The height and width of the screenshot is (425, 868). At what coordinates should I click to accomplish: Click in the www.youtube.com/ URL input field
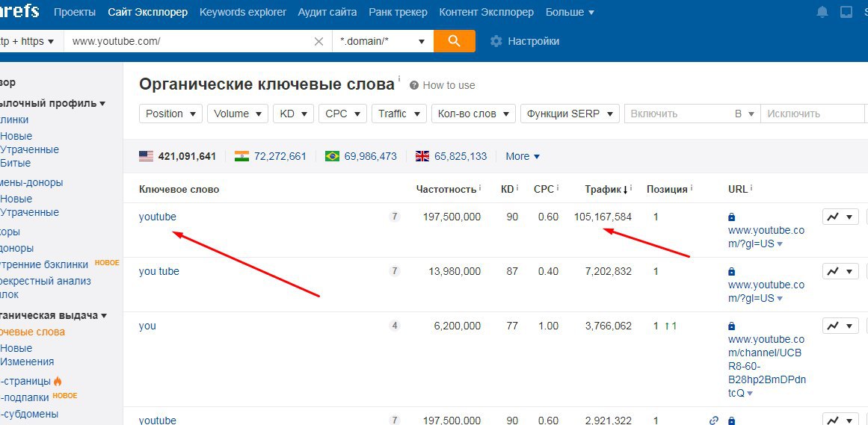pyautogui.click(x=188, y=41)
